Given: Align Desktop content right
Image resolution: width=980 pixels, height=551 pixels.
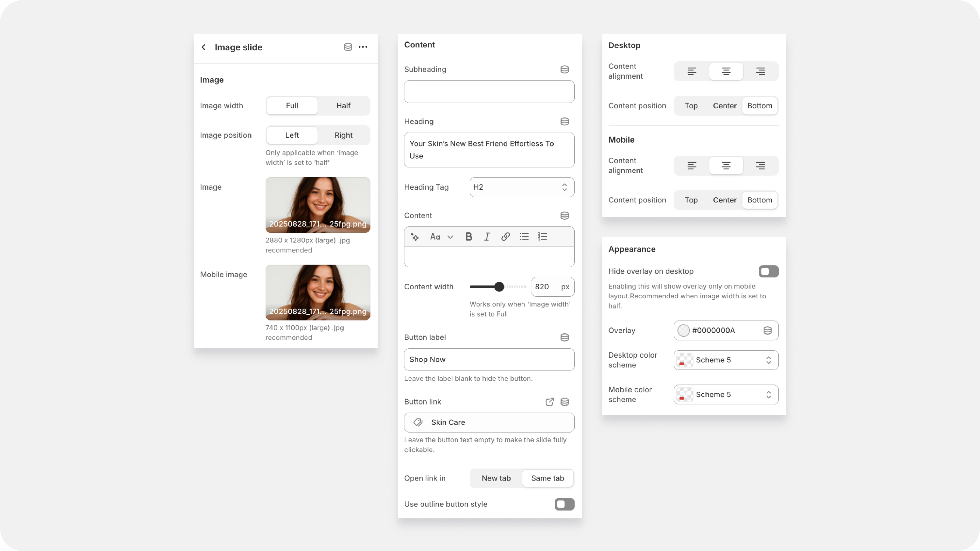Looking at the screenshot, I should click(x=760, y=71).
